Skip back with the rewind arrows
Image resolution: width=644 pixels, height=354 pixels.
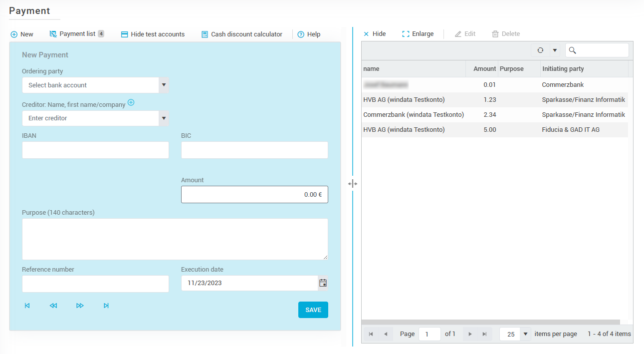point(53,306)
